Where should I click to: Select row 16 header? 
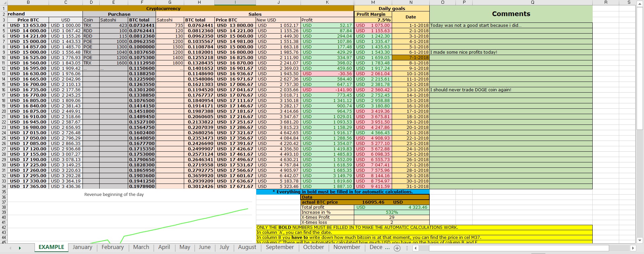(x=4, y=90)
